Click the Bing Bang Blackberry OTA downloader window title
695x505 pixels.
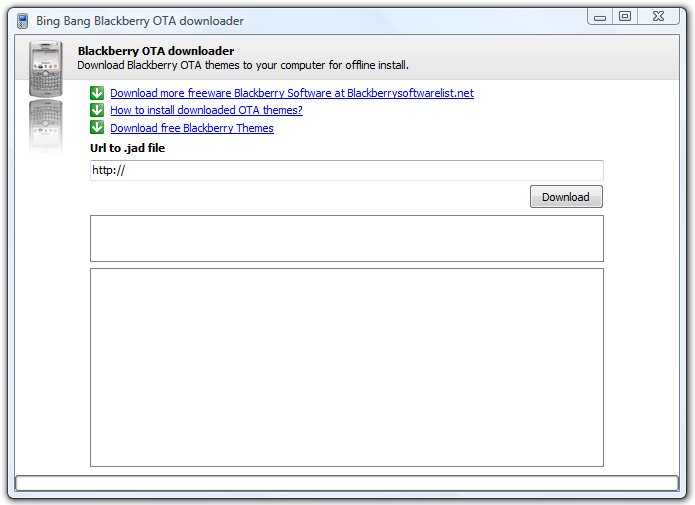coord(140,21)
